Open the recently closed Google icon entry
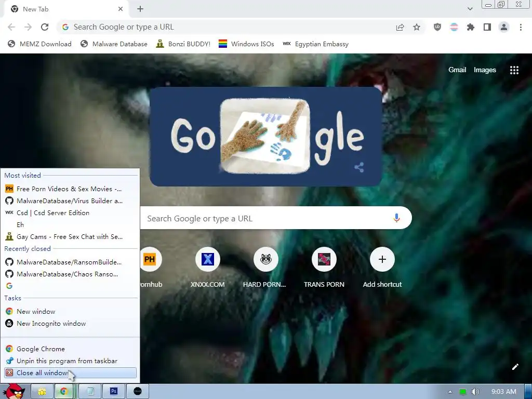532x399 pixels. (x=70, y=286)
